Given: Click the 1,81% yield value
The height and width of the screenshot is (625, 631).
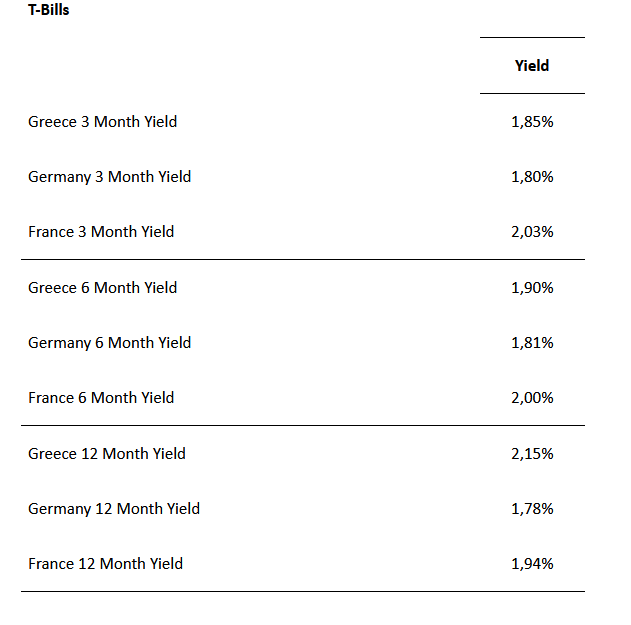Looking at the screenshot, I should [x=532, y=343].
